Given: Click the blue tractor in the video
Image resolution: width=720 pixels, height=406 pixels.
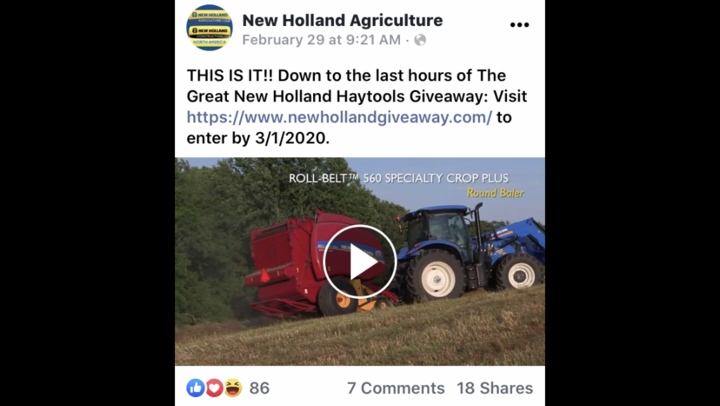Looking at the screenshot, I should [x=473, y=253].
